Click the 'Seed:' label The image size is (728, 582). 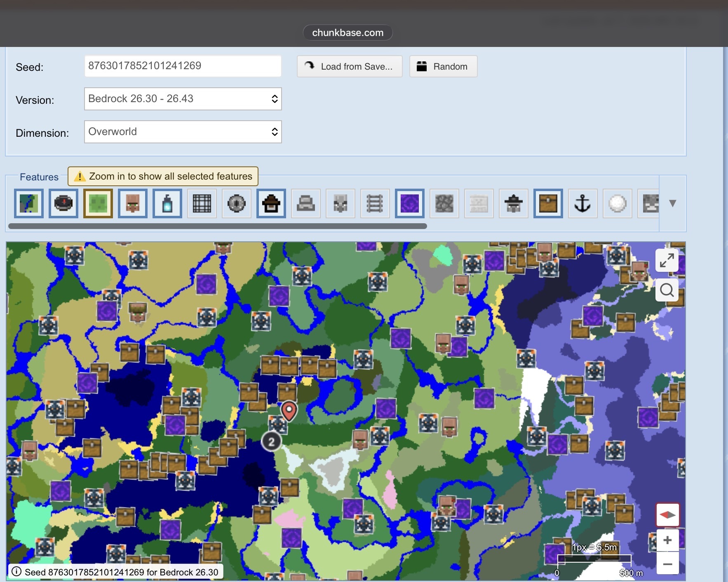(29, 67)
